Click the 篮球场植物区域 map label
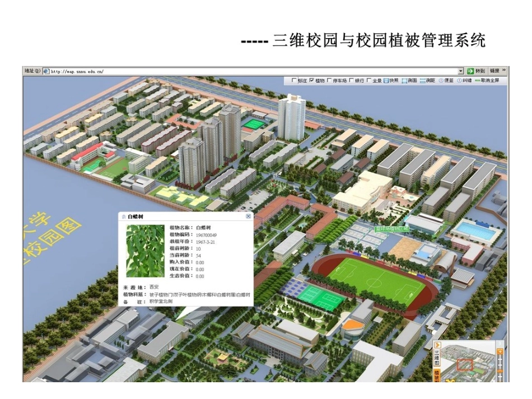This screenshot has width=532, height=399. [x=392, y=229]
